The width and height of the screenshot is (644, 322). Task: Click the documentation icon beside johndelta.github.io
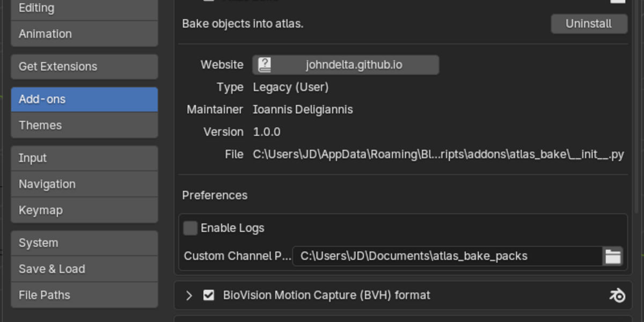[x=265, y=65]
